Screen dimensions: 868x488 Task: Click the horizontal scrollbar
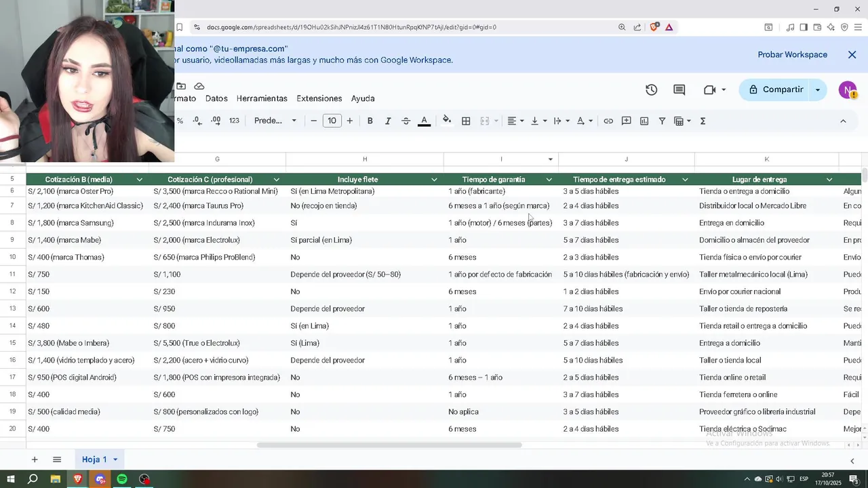pos(389,445)
